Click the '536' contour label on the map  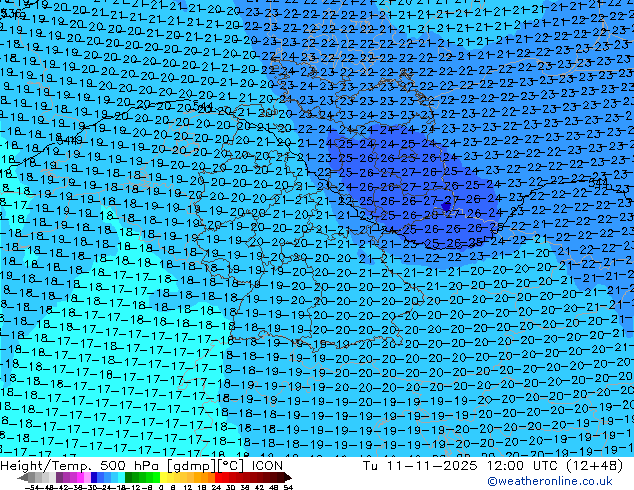point(13,14)
